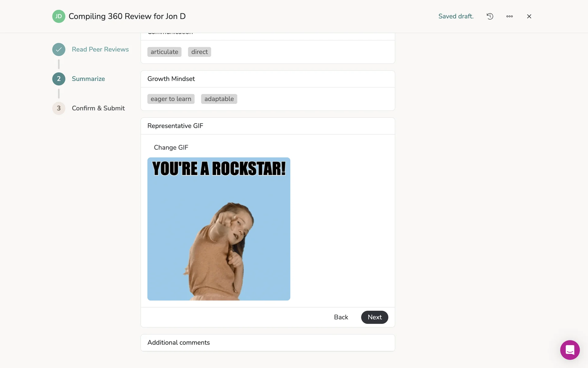Open the version history clock icon
The height and width of the screenshot is (368, 588).
pos(490,16)
